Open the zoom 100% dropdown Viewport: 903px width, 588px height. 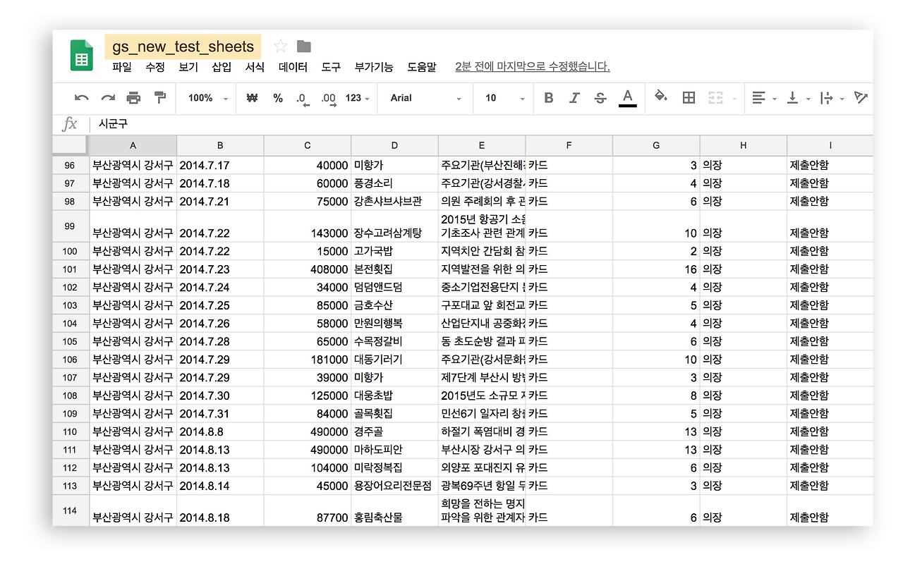(208, 98)
